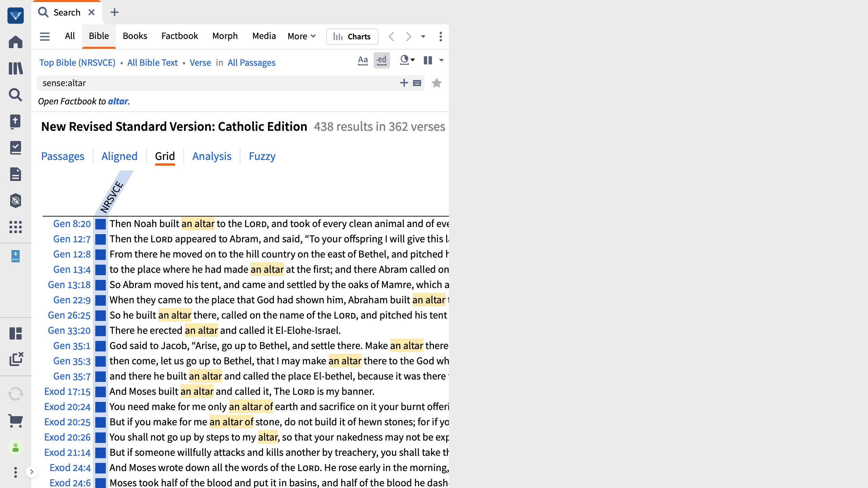Open the apps grid icon in the sidebar
The height and width of the screenshot is (488, 868).
pos(16,227)
